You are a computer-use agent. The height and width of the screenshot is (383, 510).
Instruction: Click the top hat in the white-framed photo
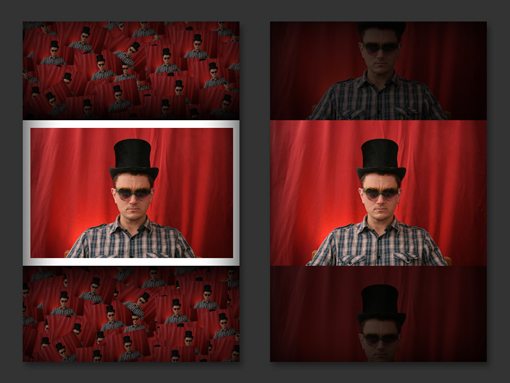tap(134, 158)
